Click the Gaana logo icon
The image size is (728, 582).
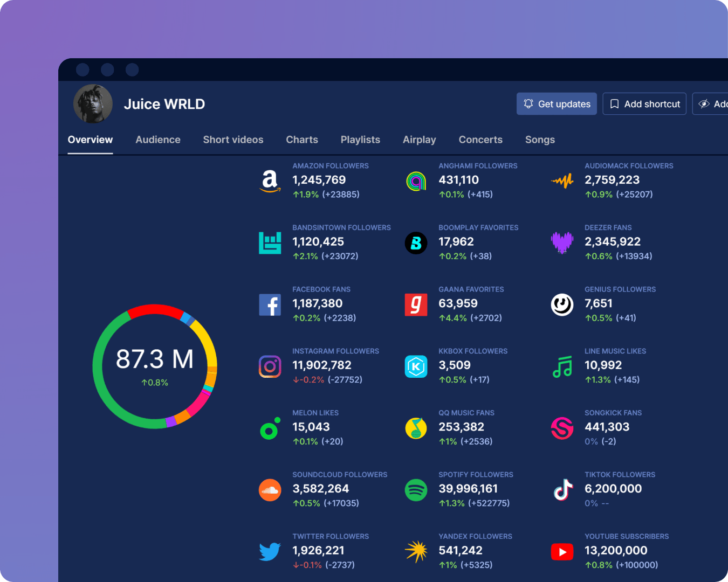pos(416,305)
